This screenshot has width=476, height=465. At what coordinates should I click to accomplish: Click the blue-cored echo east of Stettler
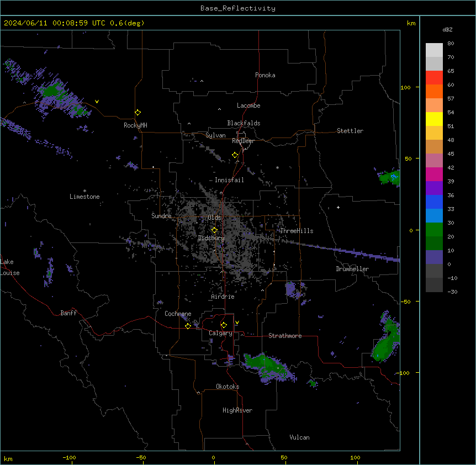click(x=390, y=177)
